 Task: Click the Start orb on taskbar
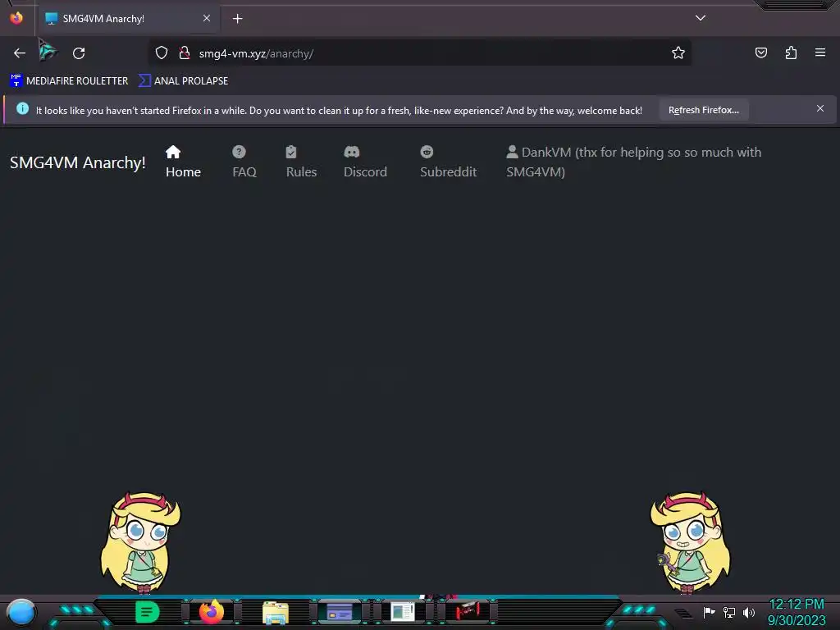(21, 612)
